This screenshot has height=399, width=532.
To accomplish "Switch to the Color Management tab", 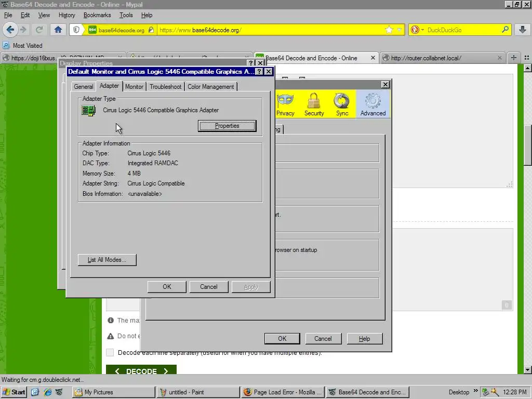I will coord(211,87).
